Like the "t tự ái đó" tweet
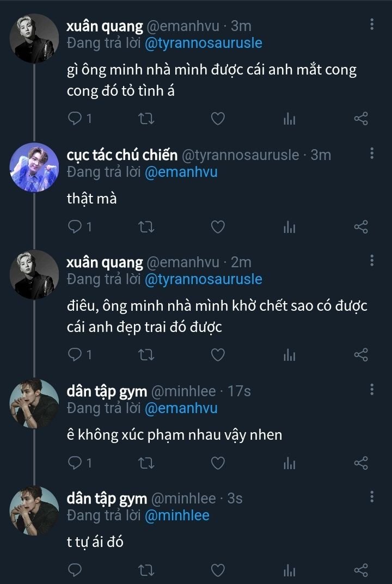The height and width of the screenshot is (584, 392). click(218, 570)
